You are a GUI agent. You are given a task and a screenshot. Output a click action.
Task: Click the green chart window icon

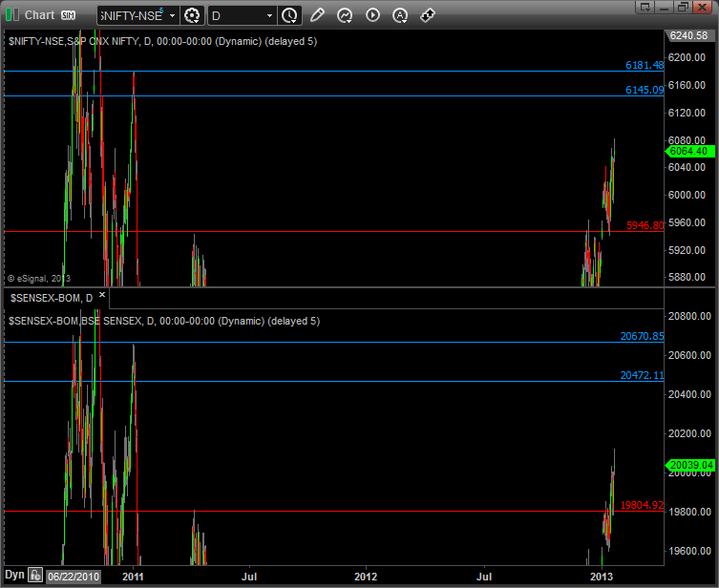(x=12, y=15)
